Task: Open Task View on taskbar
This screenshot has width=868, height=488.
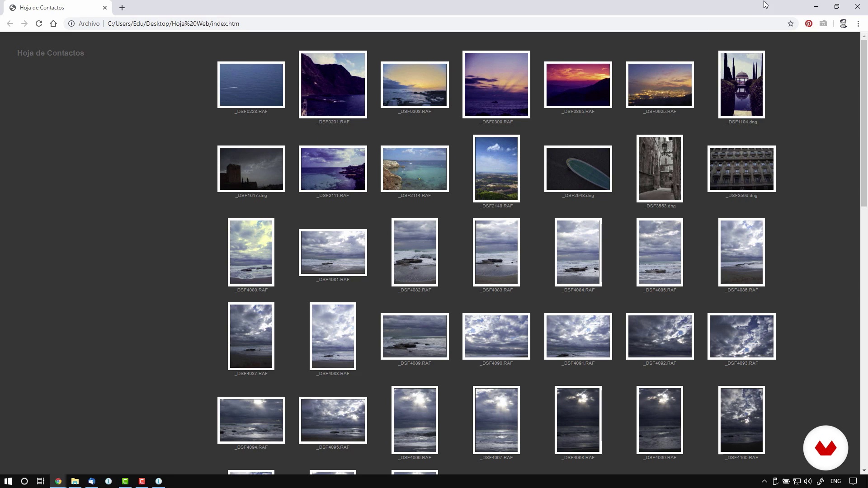Action: [41, 481]
